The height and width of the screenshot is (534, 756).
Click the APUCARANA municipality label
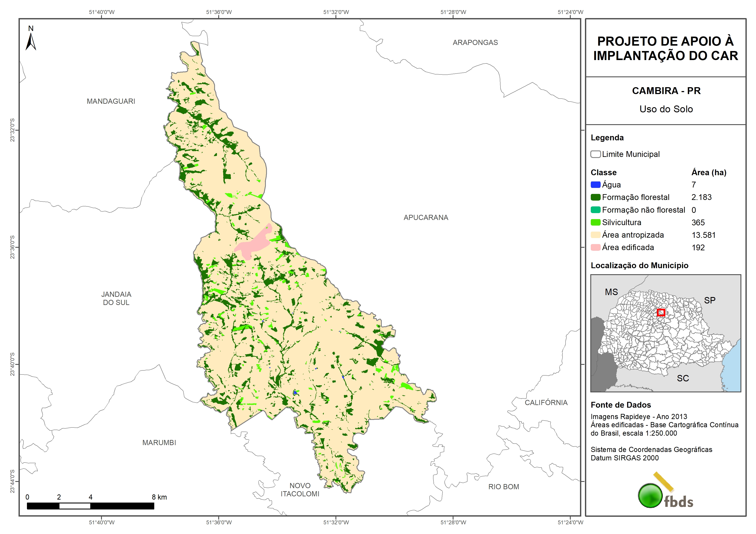pyautogui.click(x=426, y=217)
